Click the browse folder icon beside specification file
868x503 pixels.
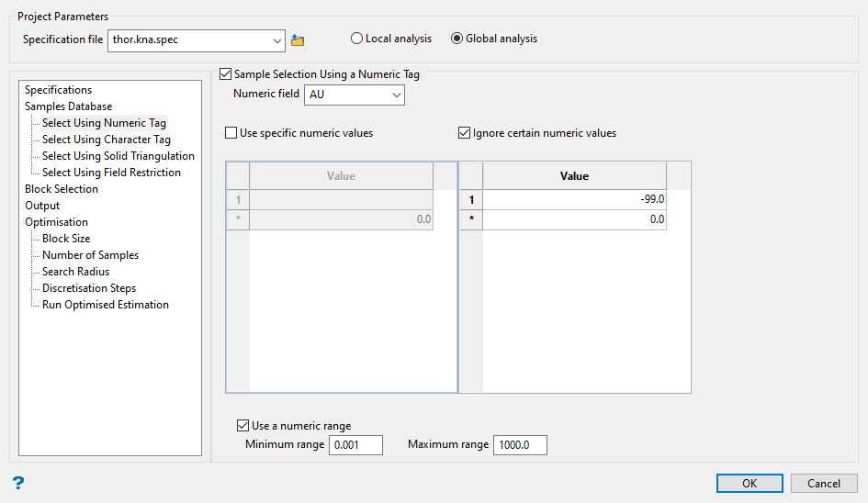(297, 40)
